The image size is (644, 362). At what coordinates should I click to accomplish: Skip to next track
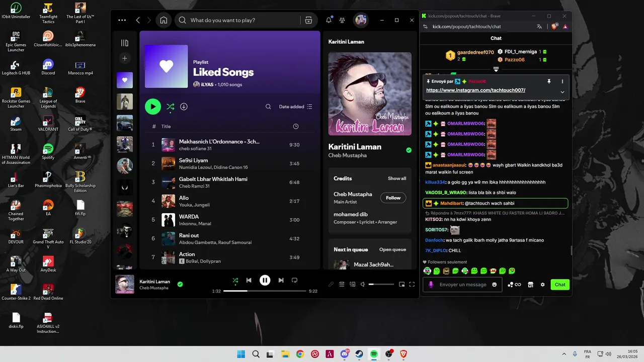(x=281, y=280)
